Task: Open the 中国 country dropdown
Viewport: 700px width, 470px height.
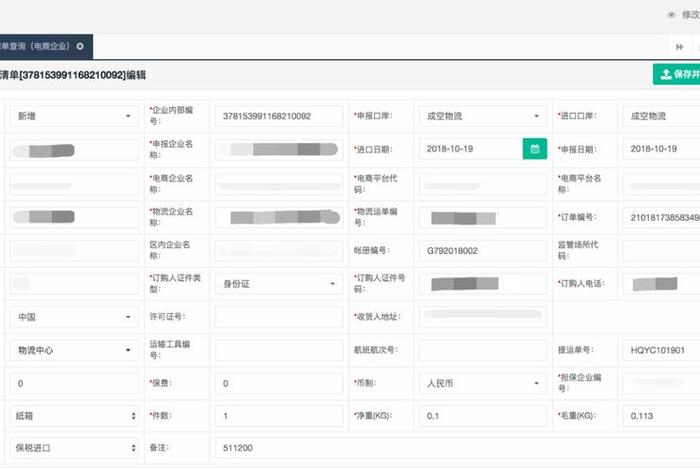Action: [74, 317]
